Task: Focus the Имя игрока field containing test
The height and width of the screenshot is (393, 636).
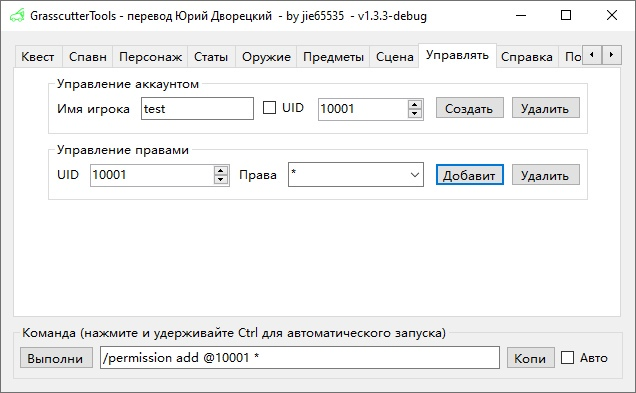Action: [197, 109]
